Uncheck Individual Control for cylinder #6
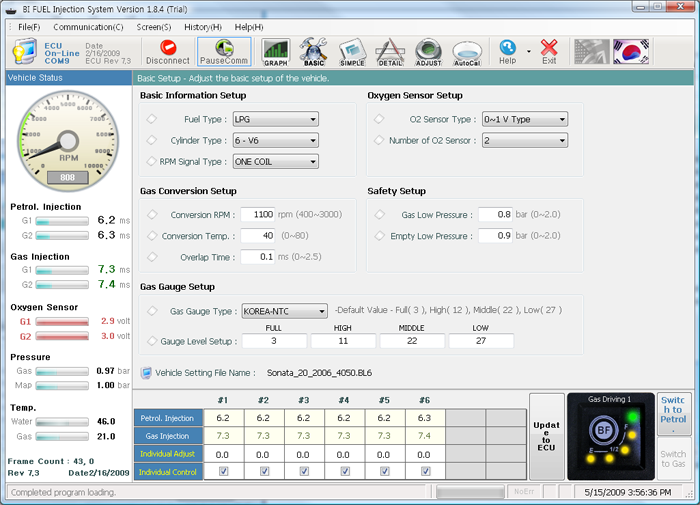 point(425,471)
